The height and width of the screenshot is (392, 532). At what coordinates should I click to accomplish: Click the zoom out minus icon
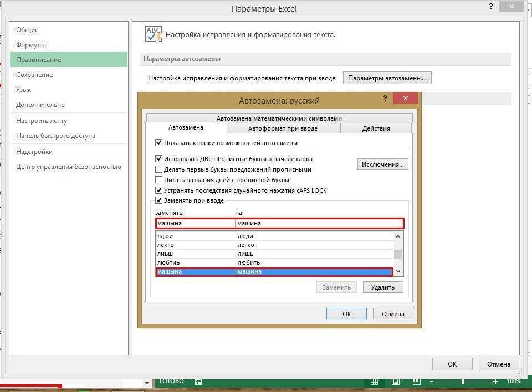coord(432,381)
